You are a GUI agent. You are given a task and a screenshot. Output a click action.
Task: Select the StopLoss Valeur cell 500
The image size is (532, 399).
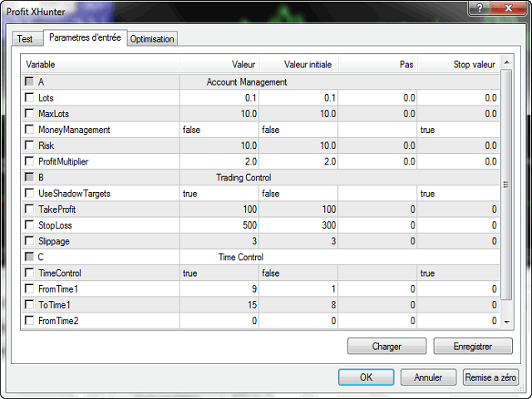point(219,225)
